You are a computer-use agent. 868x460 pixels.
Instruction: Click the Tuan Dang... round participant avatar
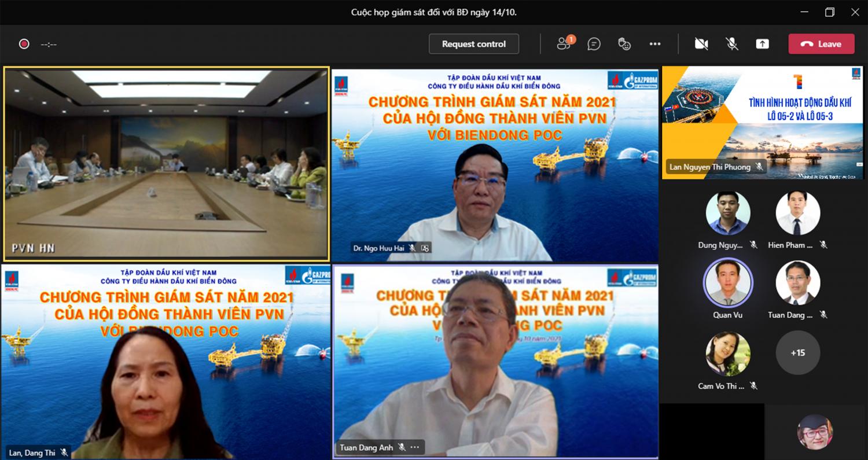coord(798,283)
